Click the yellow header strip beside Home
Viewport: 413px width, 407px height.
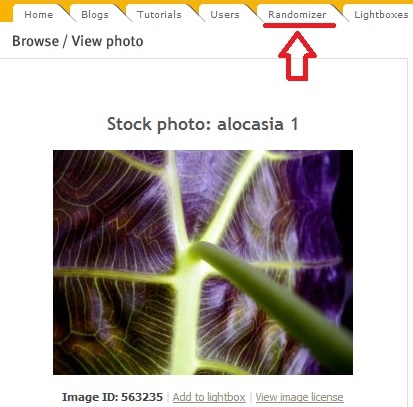point(6,13)
